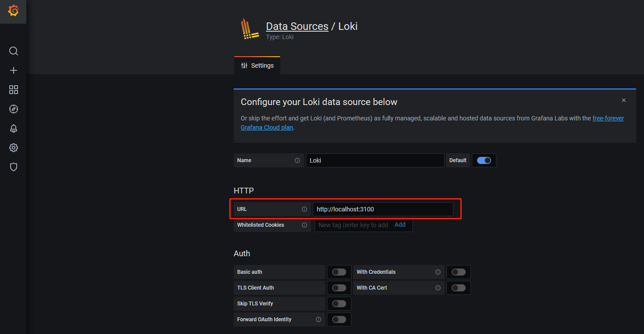Click the Whitelisted Cookies info icon

point(304,225)
